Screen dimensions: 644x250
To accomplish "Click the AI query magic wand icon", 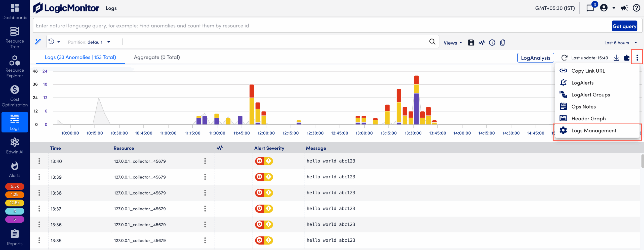I will click(38, 42).
